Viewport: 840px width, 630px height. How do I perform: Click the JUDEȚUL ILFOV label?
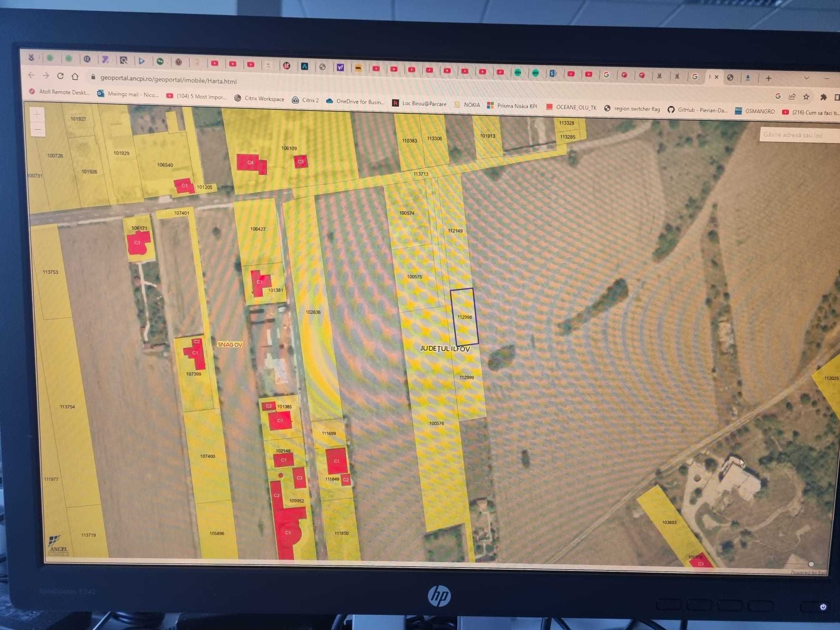[445, 349]
